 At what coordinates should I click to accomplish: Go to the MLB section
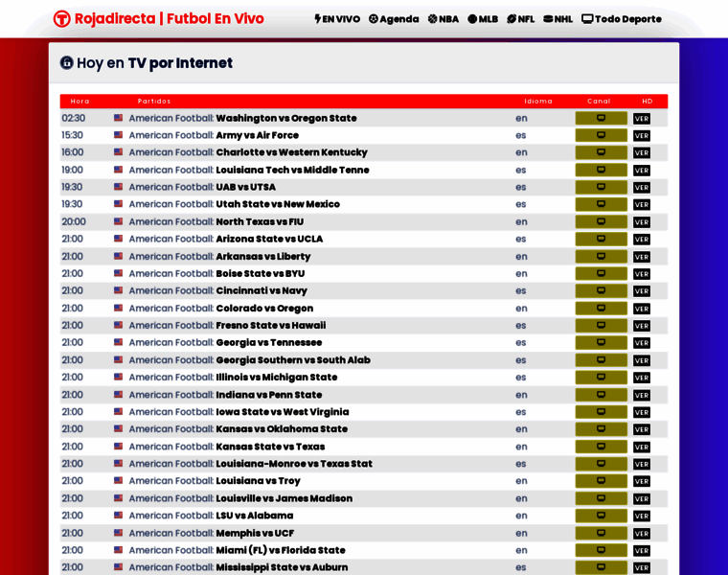(x=483, y=19)
